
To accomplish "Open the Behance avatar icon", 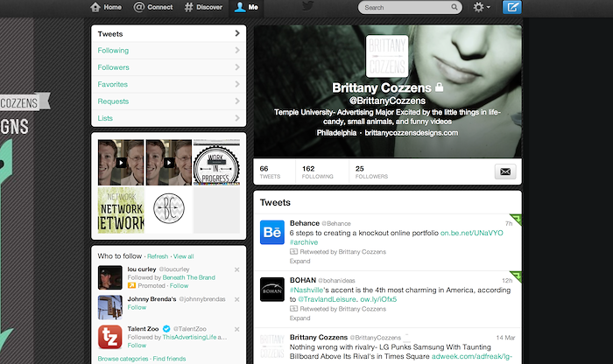I will tap(272, 233).
